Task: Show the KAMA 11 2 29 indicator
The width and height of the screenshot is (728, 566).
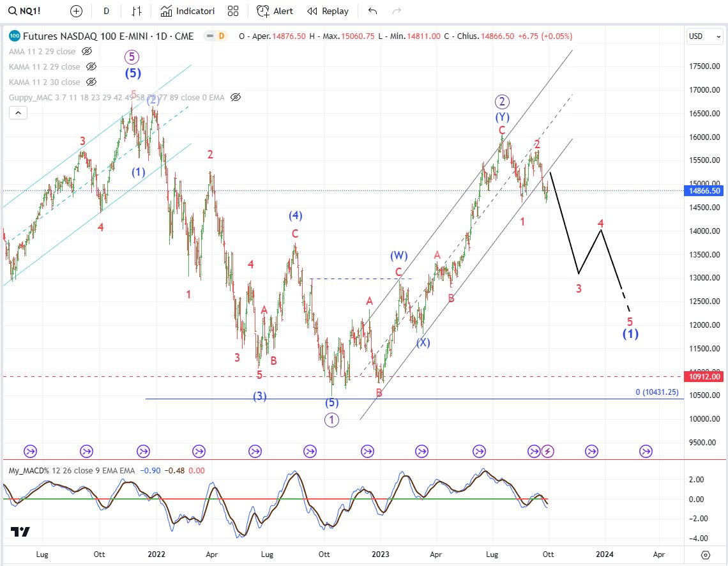Action: tap(91, 67)
